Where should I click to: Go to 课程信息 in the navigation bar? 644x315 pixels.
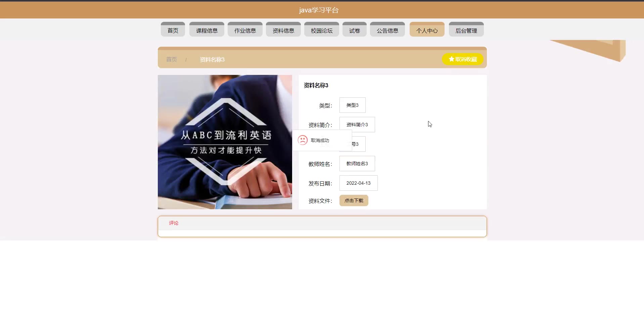click(x=207, y=29)
